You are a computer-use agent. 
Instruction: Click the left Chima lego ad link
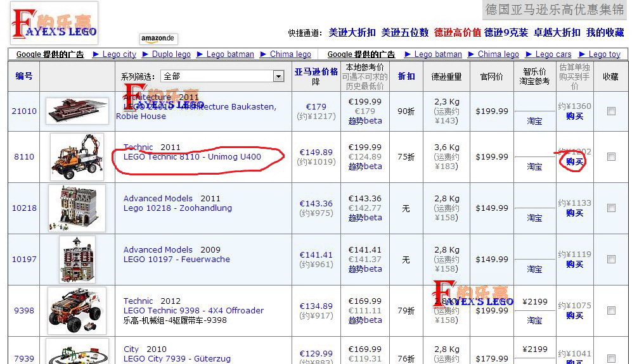pyautogui.click(x=290, y=54)
